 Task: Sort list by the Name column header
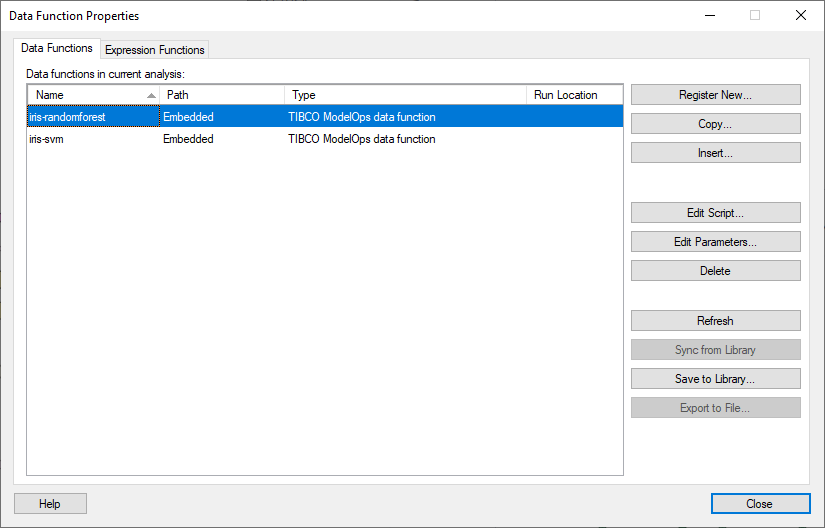point(90,95)
